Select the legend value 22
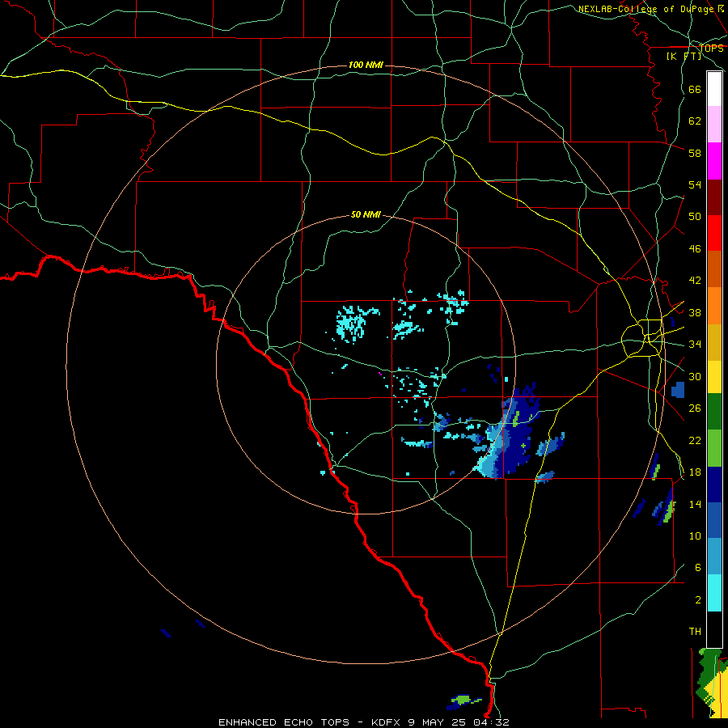728x728 pixels. pos(695,440)
